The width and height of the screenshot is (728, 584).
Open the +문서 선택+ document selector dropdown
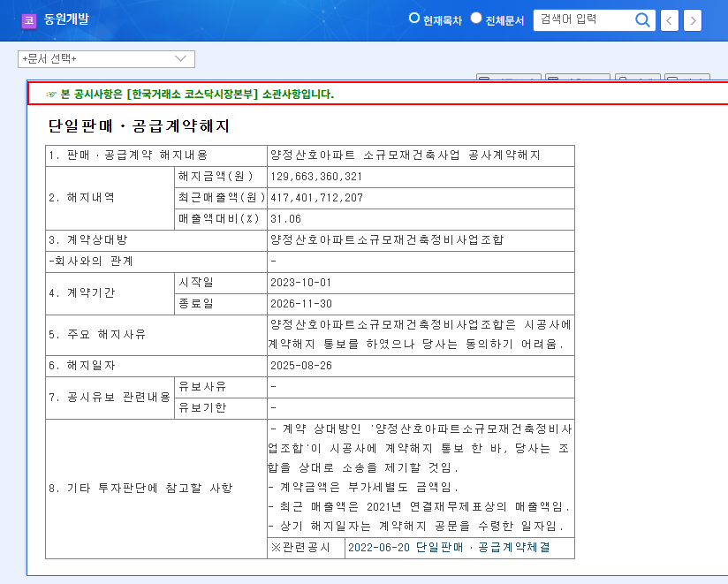(x=106, y=59)
